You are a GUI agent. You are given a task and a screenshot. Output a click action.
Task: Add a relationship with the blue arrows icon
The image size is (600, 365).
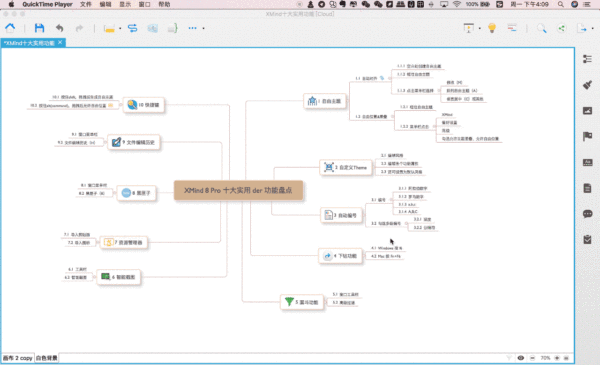[x=132, y=28]
